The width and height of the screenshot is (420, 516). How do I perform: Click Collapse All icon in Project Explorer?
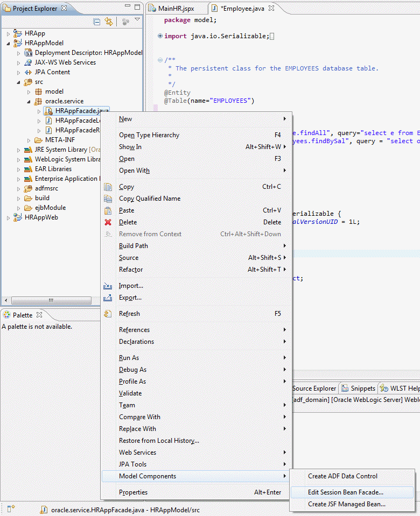point(97,22)
